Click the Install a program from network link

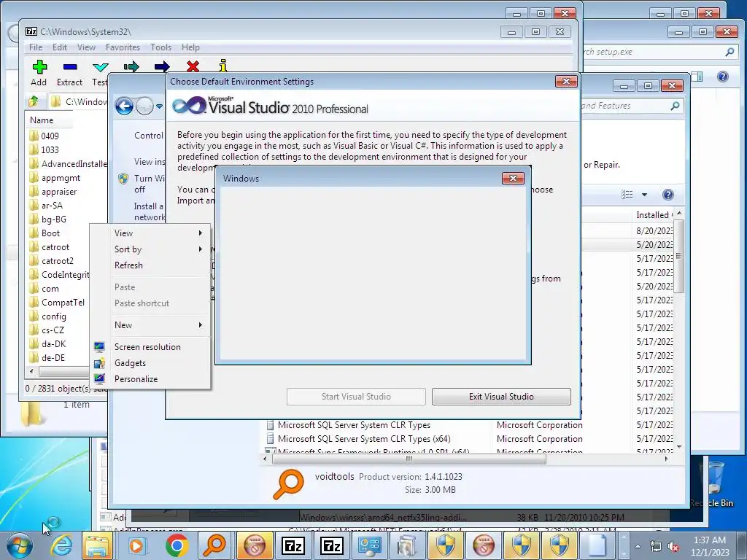pyautogui.click(x=149, y=211)
